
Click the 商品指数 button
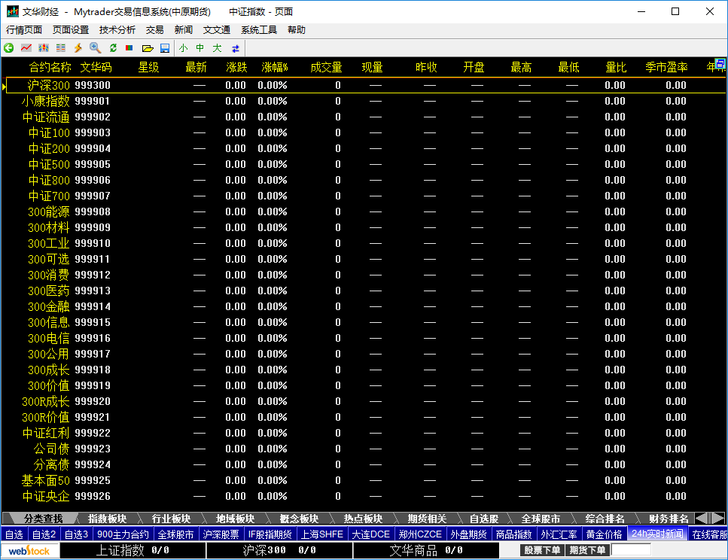tap(514, 534)
